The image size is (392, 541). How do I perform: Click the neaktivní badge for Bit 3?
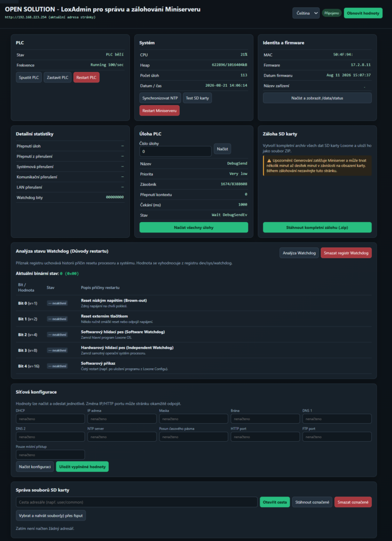click(57, 350)
